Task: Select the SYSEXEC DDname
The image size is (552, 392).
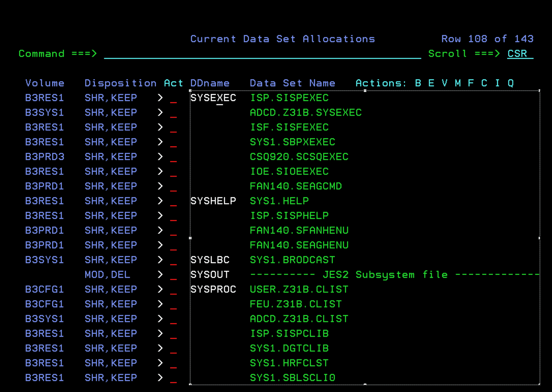Action: pos(213,98)
